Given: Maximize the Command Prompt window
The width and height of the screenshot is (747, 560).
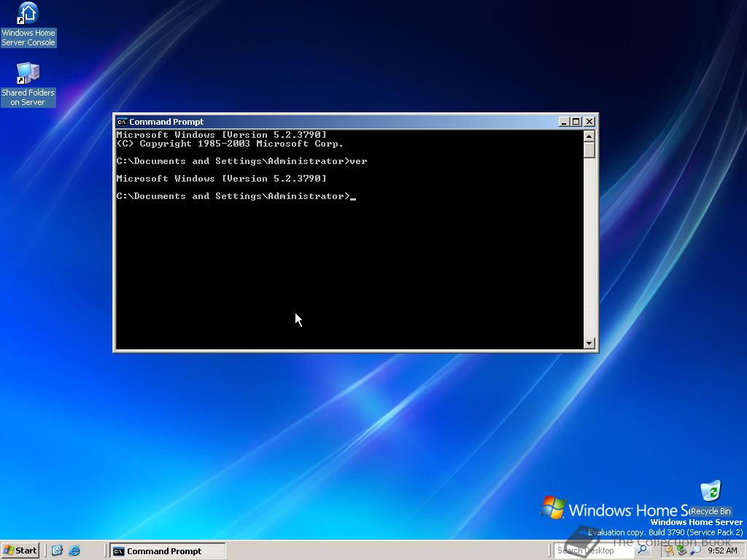Looking at the screenshot, I should tap(576, 122).
